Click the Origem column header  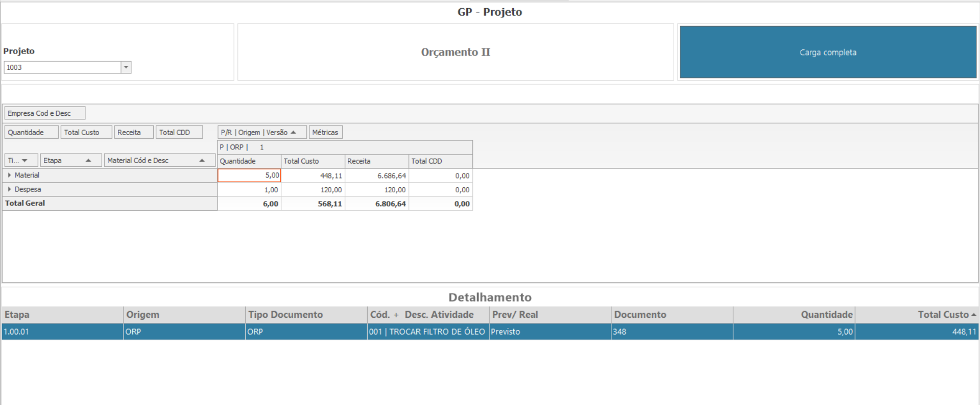[184, 315]
